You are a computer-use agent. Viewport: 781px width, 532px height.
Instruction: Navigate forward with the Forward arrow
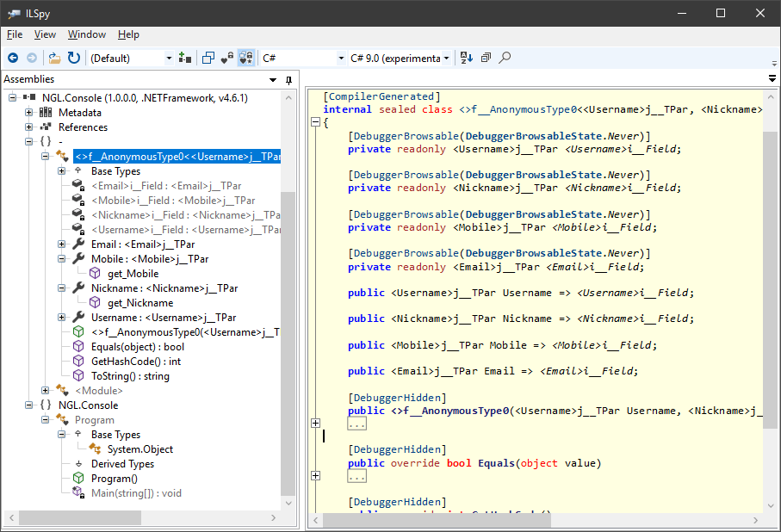pos(31,59)
